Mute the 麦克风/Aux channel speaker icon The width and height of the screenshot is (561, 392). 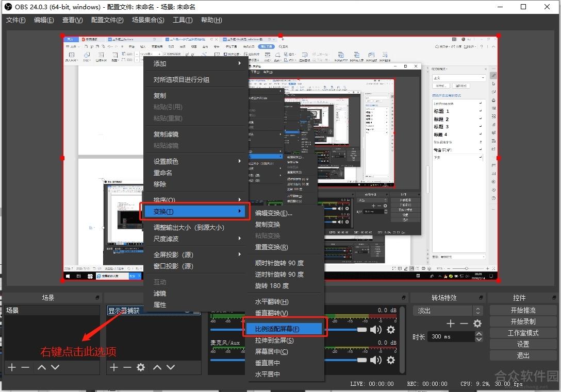pyautogui.click(x=375, y=360)
